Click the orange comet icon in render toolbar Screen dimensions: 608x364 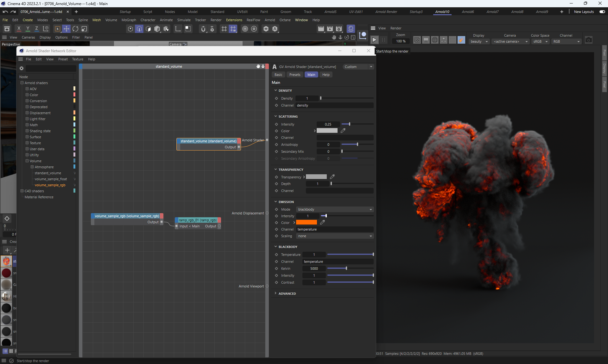click(461, 40)
